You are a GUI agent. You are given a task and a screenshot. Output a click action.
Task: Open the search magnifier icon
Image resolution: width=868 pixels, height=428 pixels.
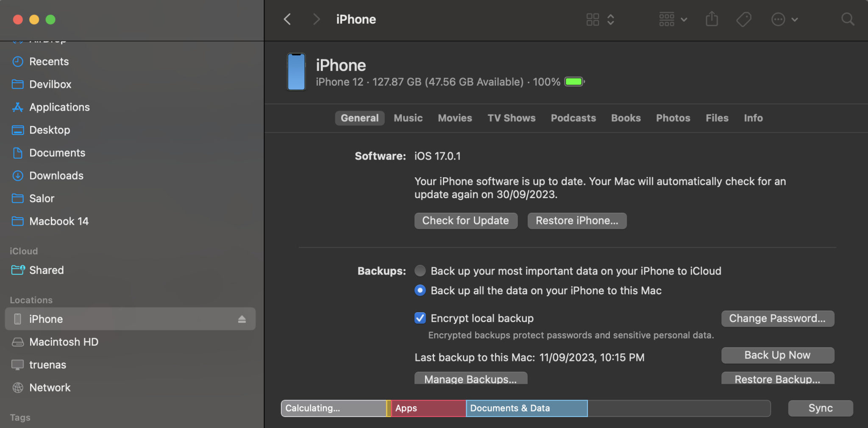847,20
